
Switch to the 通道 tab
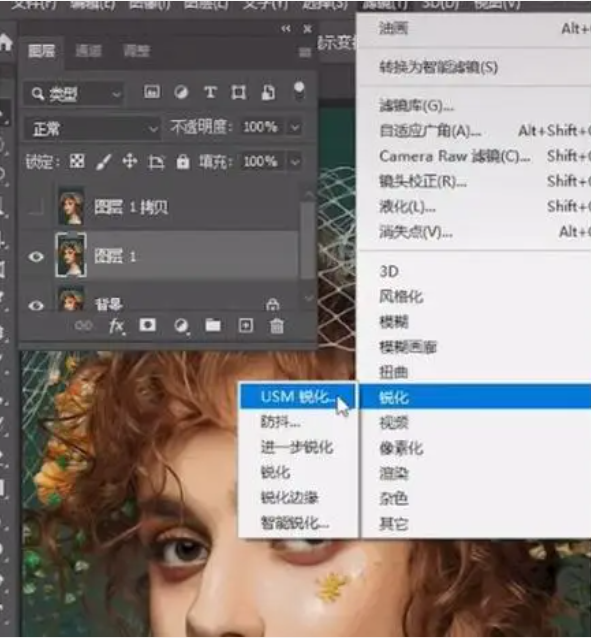coord(88,51)
